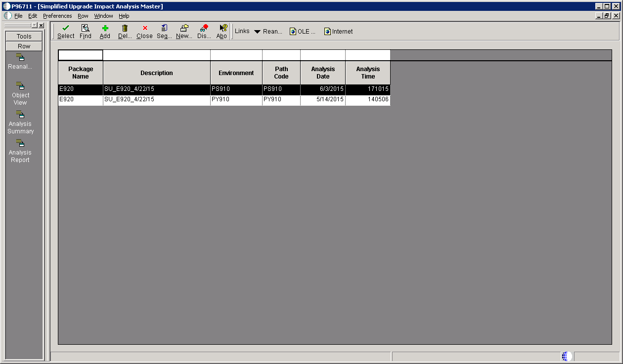623x364 pixels.
Task: Click the PY910 Environment cell
Action: pos(236,100)
